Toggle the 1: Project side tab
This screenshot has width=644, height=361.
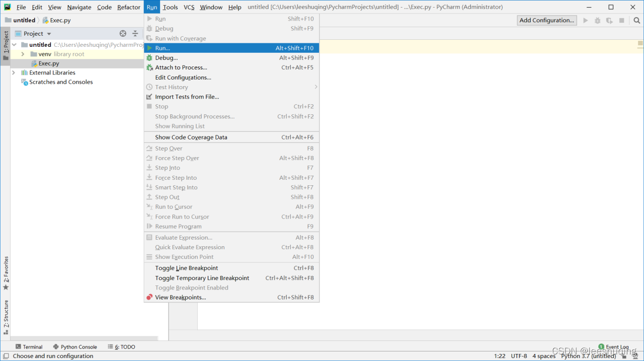click(6, 45)
